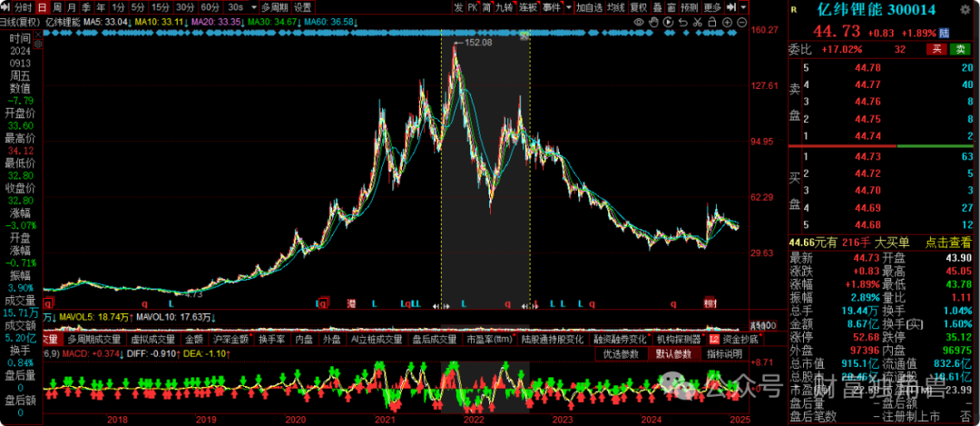Expand the dropdown arrow next to 30s
Screen dimensions: 980x426
(255, 6)
